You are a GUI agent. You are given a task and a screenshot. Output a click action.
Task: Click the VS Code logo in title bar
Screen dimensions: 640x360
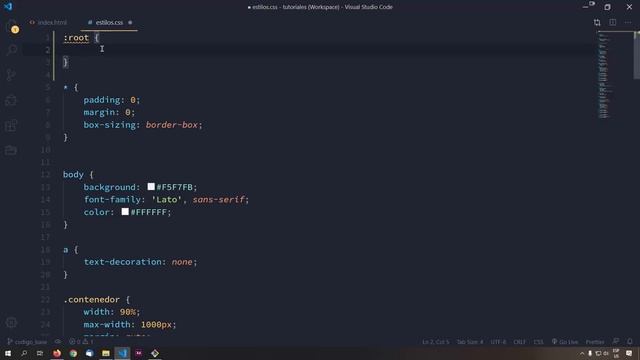[8, 7]
